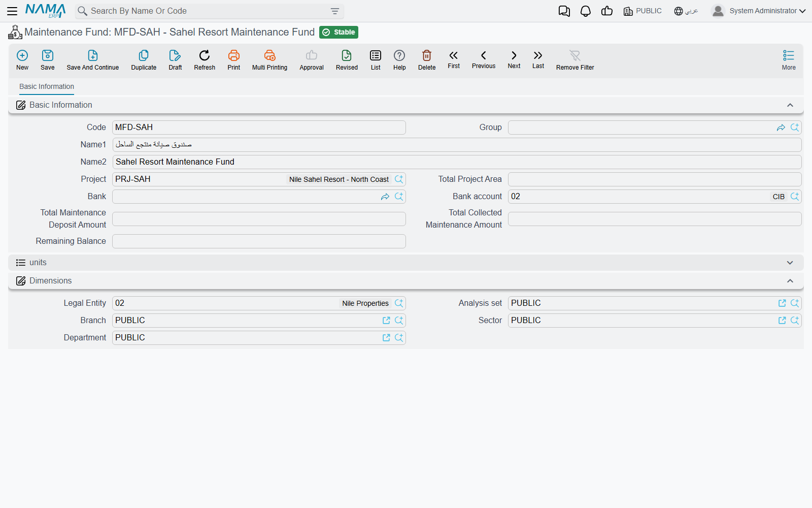Open lookup search for Analysis set
Image resolution: width=812 pixels, height=508 pixels.
pyautogui.click(x=795, y=303)
